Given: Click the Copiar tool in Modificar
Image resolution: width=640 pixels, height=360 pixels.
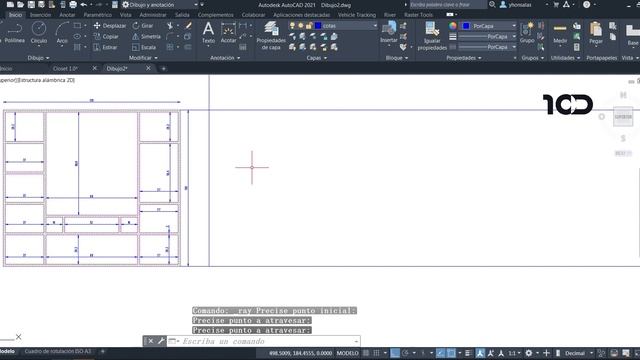Looking at the screenshot, I should click(x=106, y=36).
